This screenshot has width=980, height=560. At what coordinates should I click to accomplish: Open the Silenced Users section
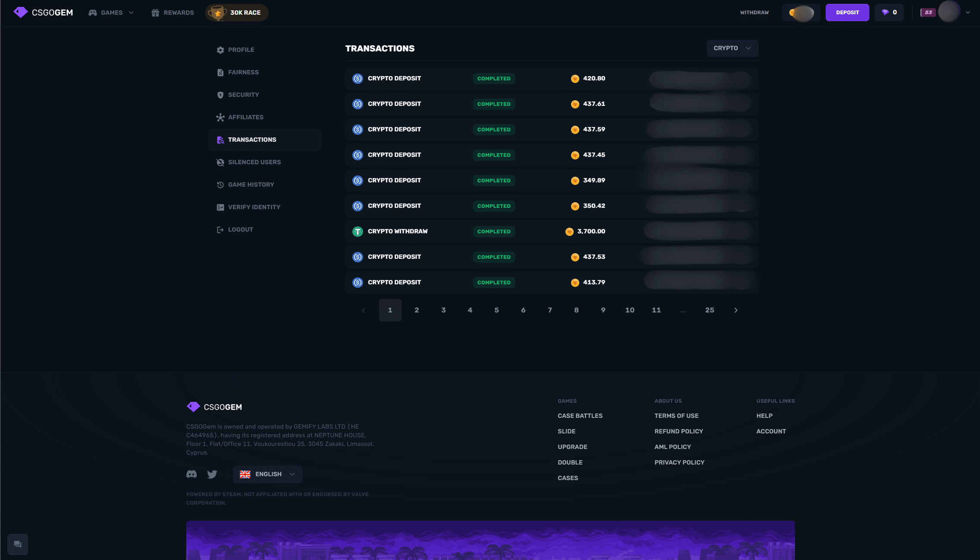click(265, 162)
